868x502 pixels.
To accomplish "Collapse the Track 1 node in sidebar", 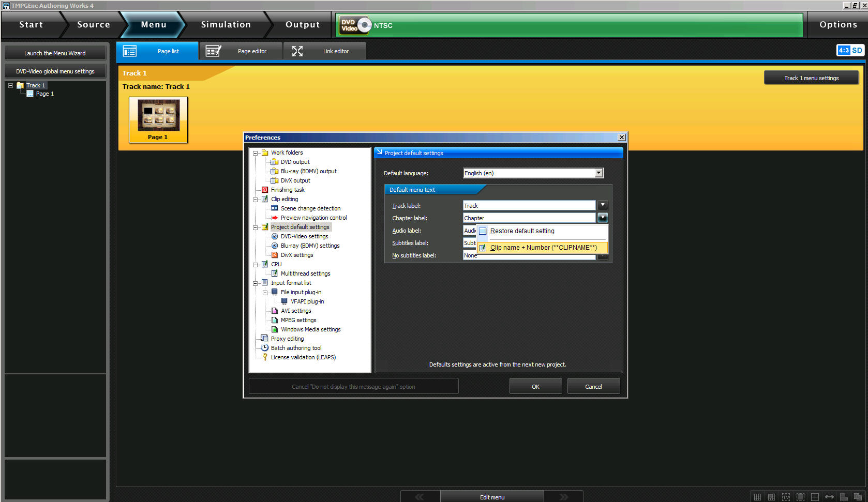I will [10, 86].
